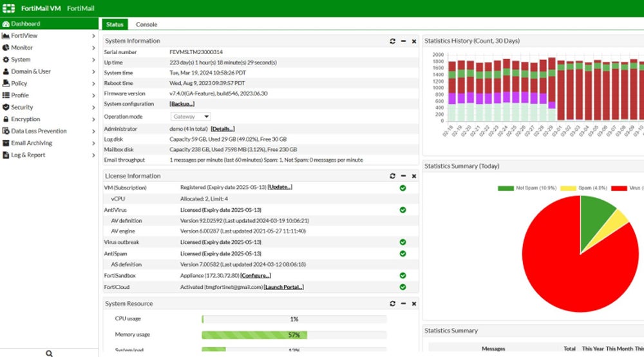Click the FortiCloud Launch Portal link
The width and height of the screenshot is (644, 357).
[284, 287]
